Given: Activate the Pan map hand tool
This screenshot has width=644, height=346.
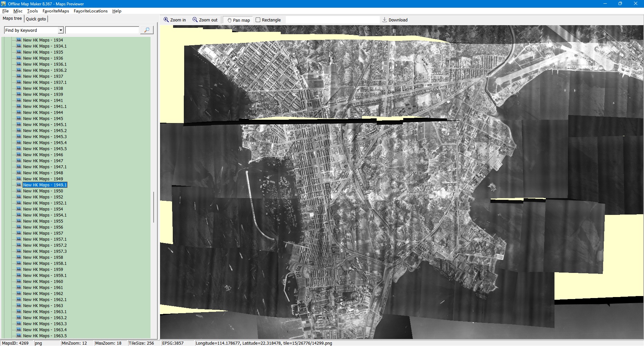Looking at the screenshot, I should (229, 20).
